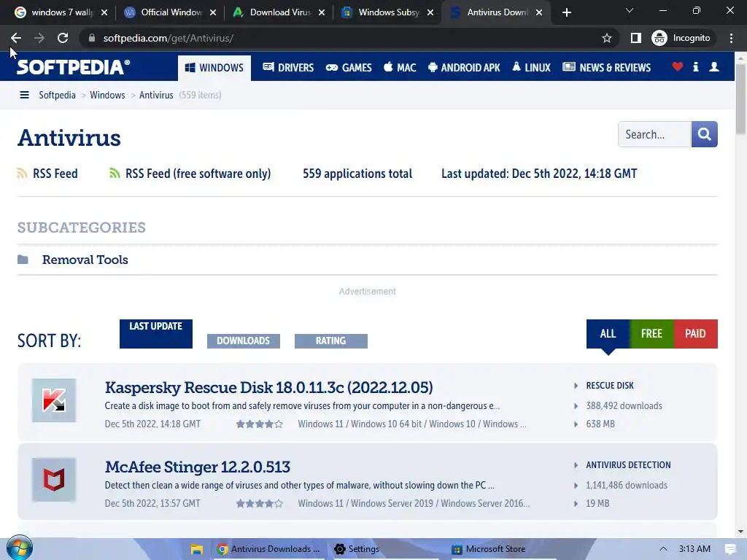Click the orange RSS Feed icon

[22, 174]
